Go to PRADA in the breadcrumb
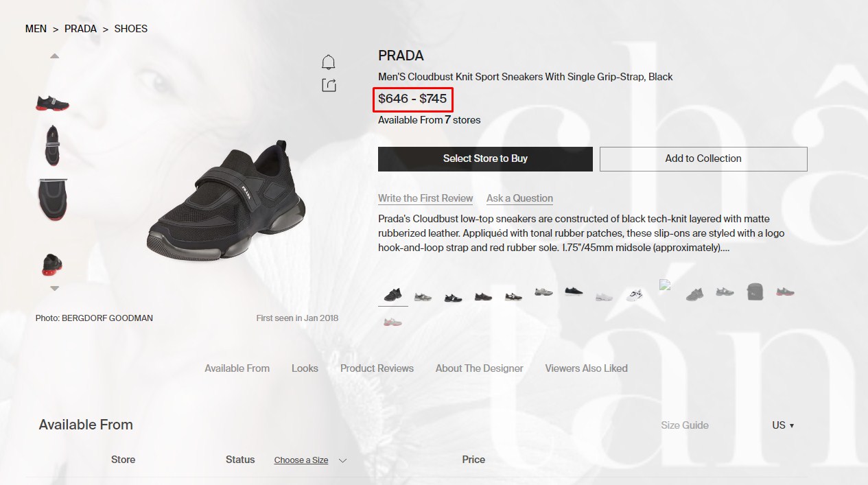The width and height of the screenshot is (868, 485). (x=80, y=29)
